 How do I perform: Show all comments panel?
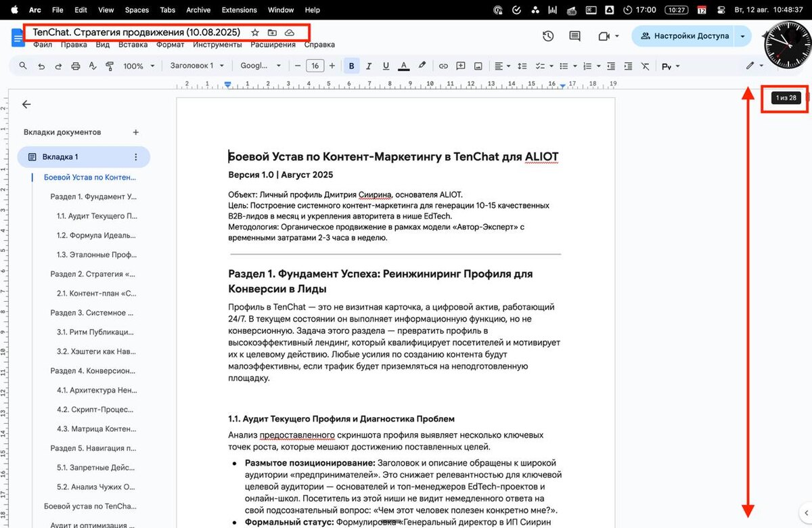(x=574, y=36)
